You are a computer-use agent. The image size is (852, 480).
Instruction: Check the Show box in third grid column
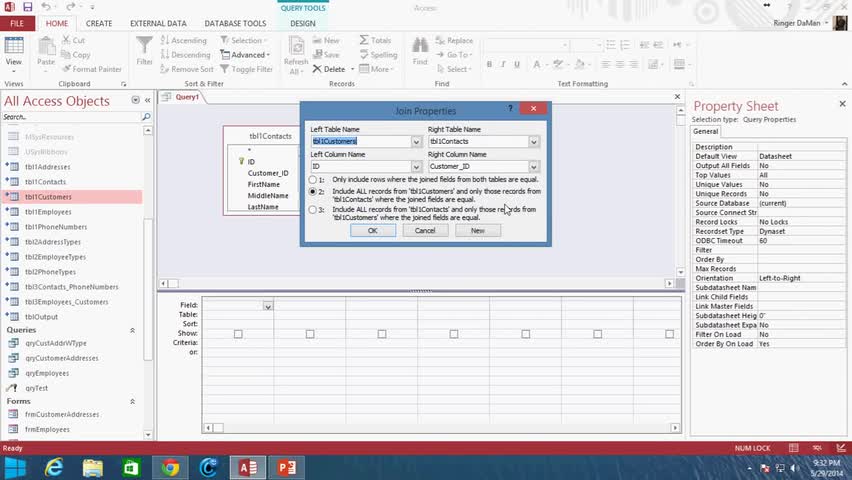tap(382, 334)
